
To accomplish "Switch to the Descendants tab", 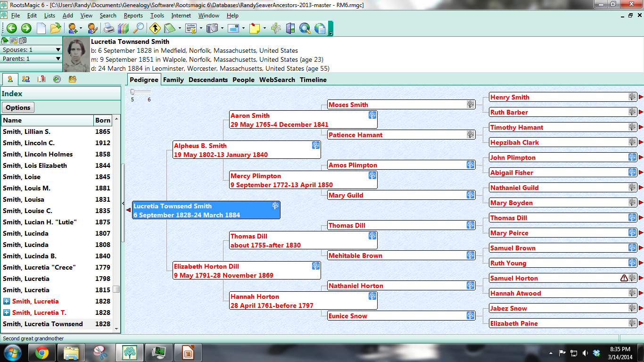I will click(x=208, y=80).
